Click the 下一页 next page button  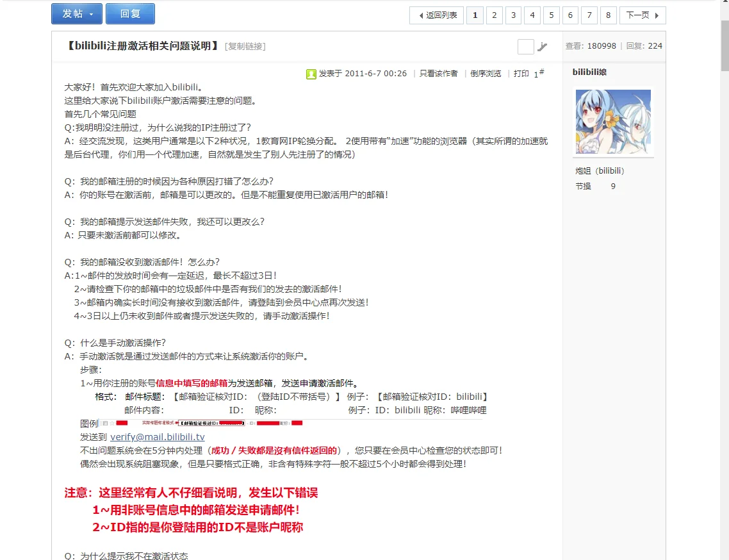point(643,15)
